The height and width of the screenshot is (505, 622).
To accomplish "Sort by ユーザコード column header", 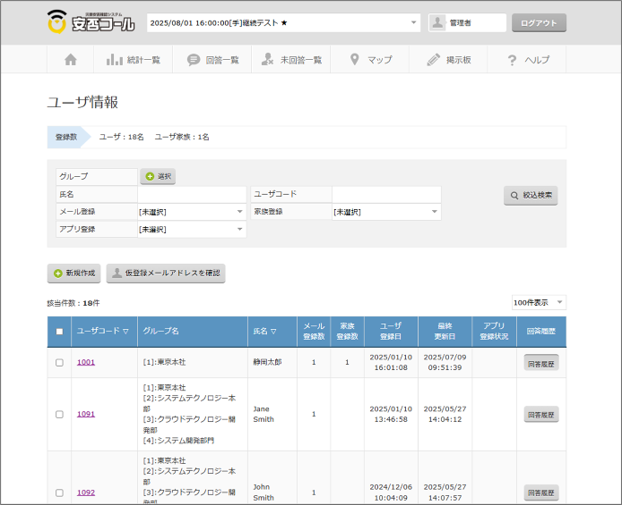I will point(102,331).
